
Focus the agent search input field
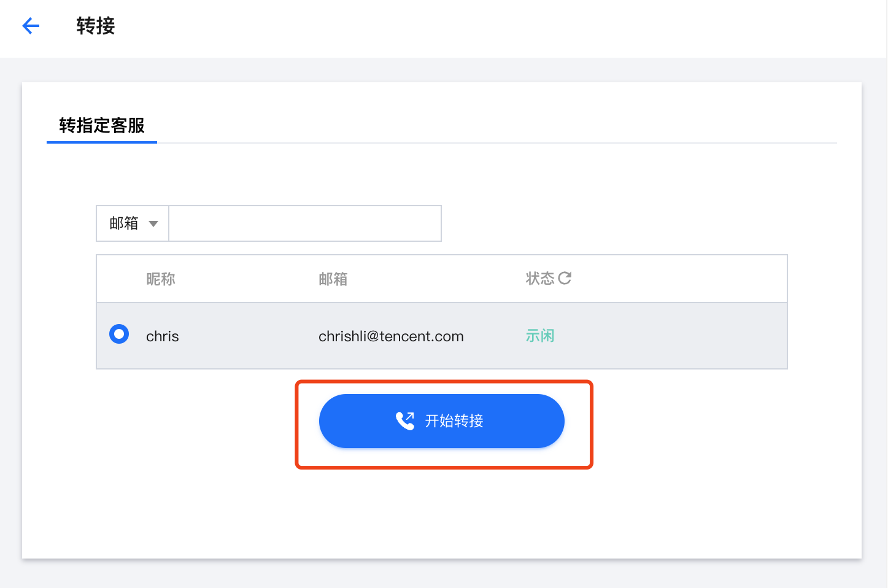click(x=304, y=223)
